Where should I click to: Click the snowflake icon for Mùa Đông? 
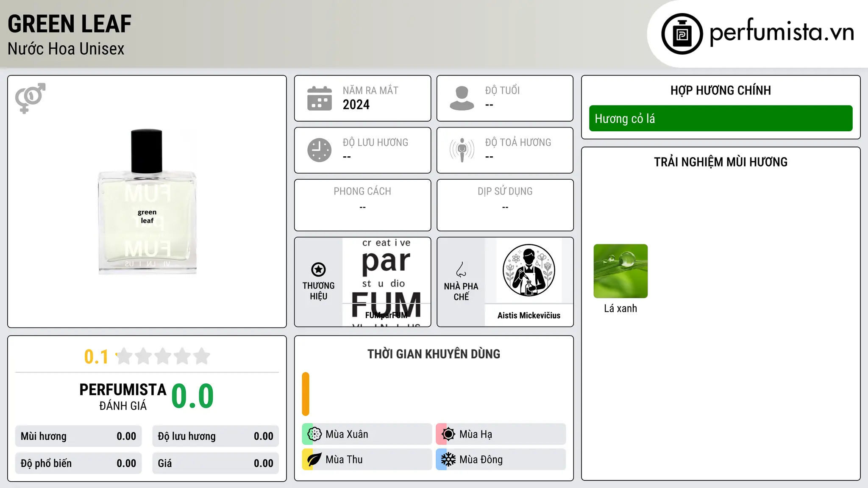click(x=448, y=460)
